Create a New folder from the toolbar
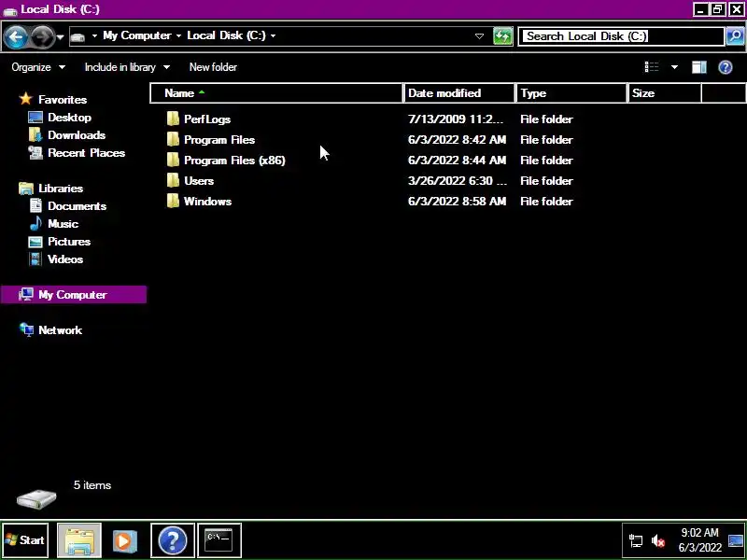The height and width of the screenshot is (560, 747). [213, 67]
